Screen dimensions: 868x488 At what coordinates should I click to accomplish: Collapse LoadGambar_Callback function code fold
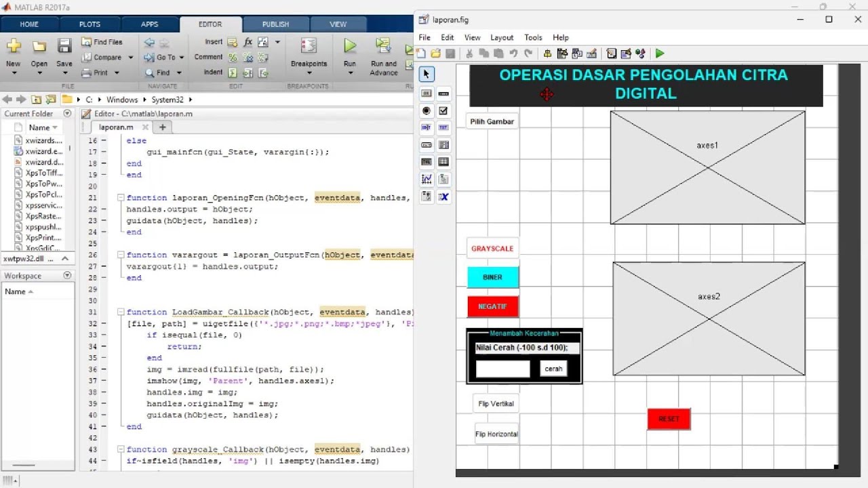tap(121, 312)
